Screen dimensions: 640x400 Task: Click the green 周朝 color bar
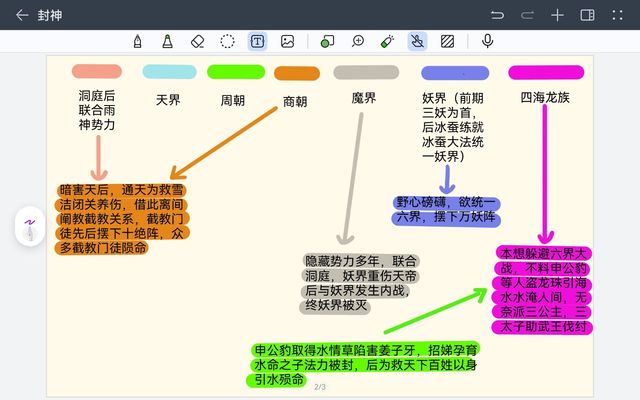tap(235, 72)
